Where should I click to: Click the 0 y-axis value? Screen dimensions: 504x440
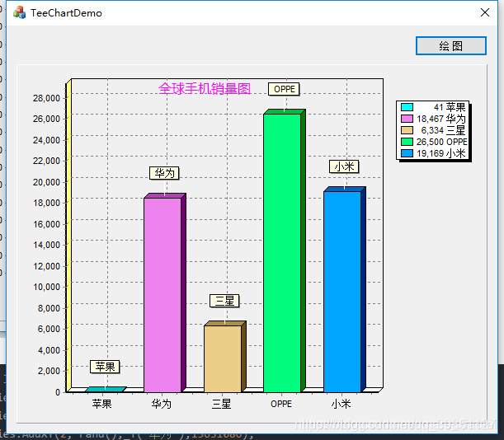58,392
